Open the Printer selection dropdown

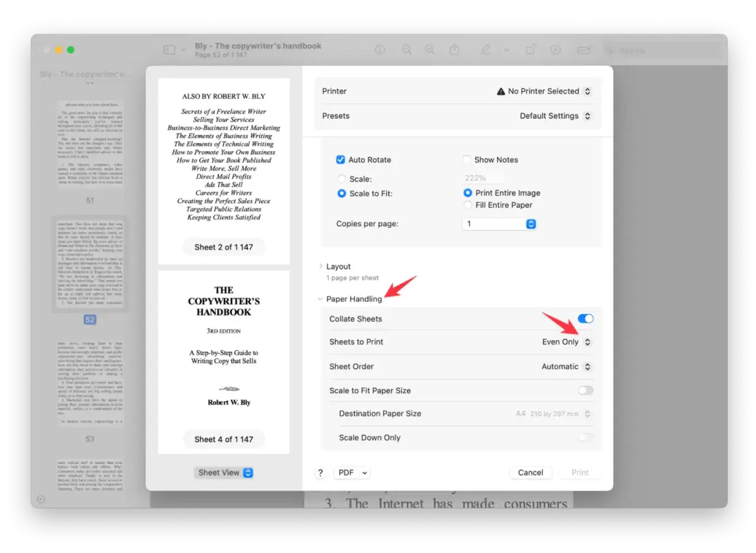[x=543, y=91]
